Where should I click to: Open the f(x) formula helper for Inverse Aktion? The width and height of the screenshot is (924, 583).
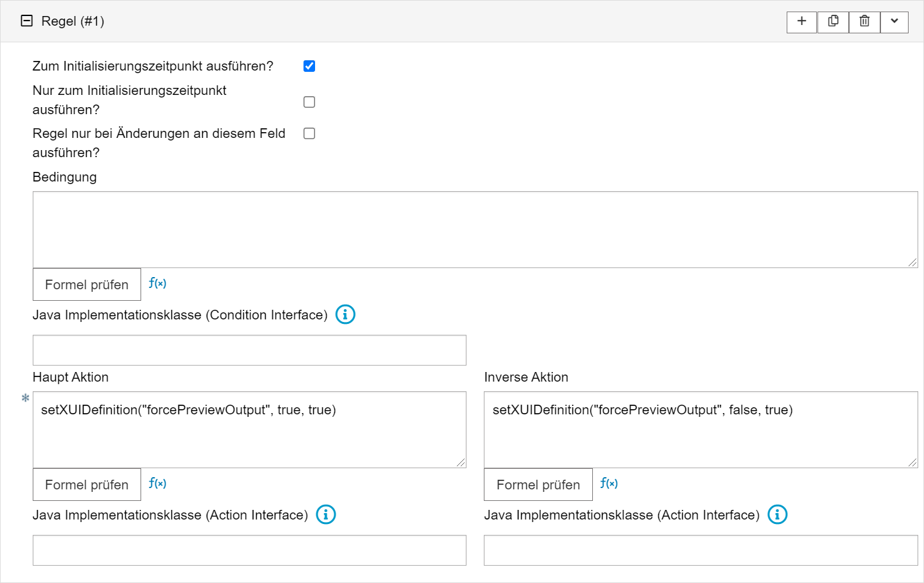click(609, 484)
